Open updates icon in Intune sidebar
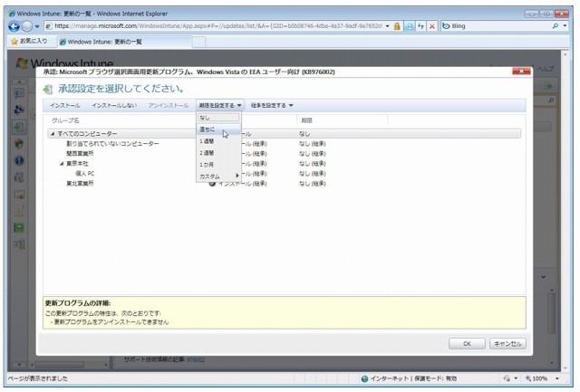The height and width of the screenshot is (392, 580). coord(19,127)
